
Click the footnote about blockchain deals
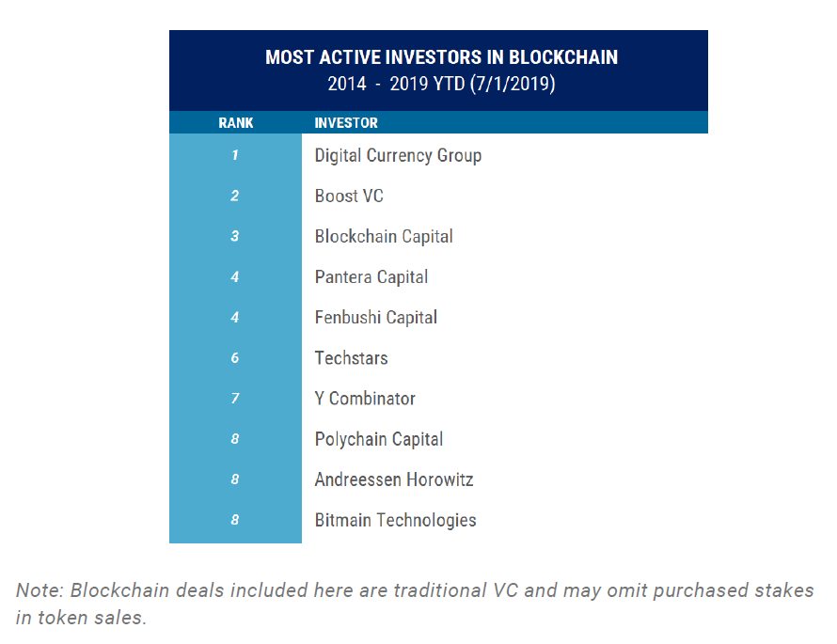pyautogui.click(x=415, y=604)
